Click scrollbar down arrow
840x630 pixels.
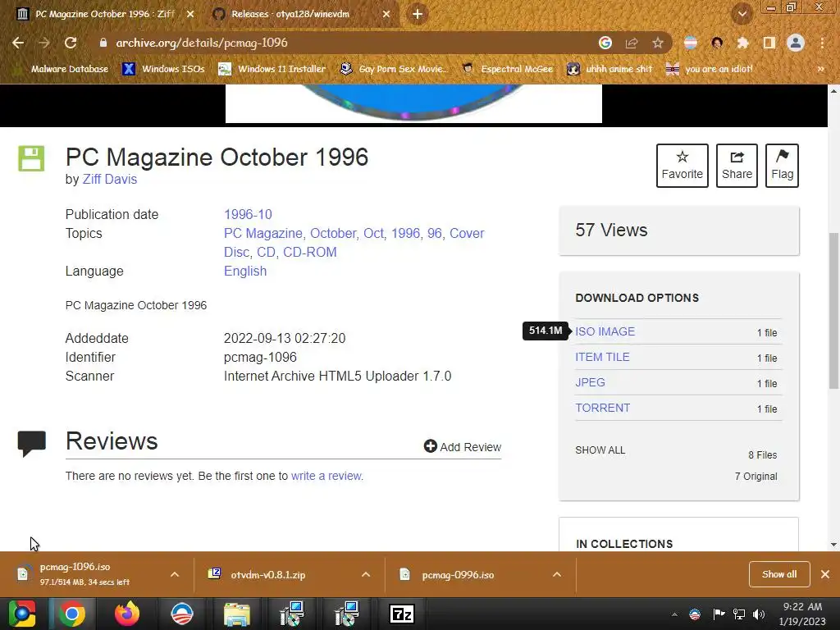tap(833, 545)
